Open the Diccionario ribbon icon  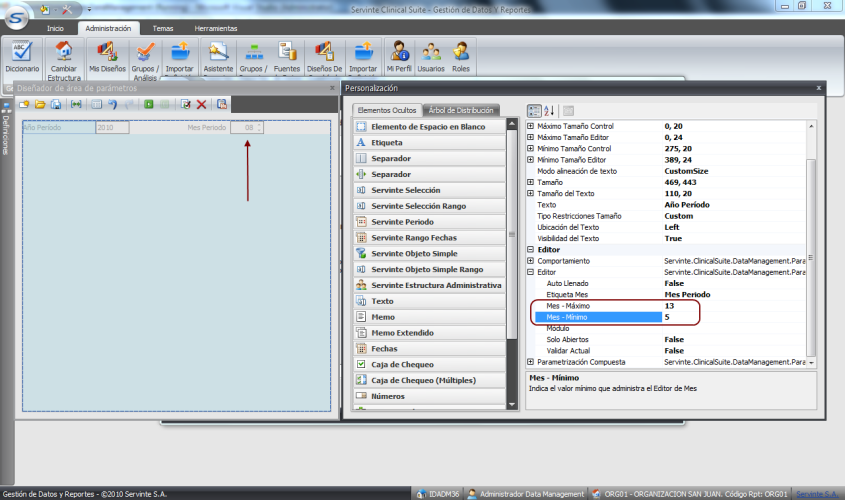pyautogui.click(x=21, y=52)
